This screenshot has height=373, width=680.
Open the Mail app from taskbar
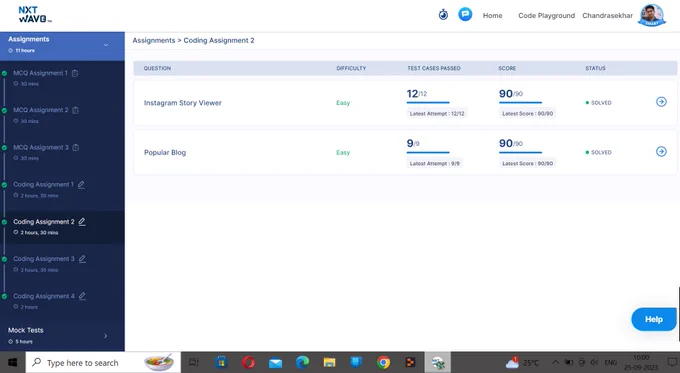click(x=275, y=362)
